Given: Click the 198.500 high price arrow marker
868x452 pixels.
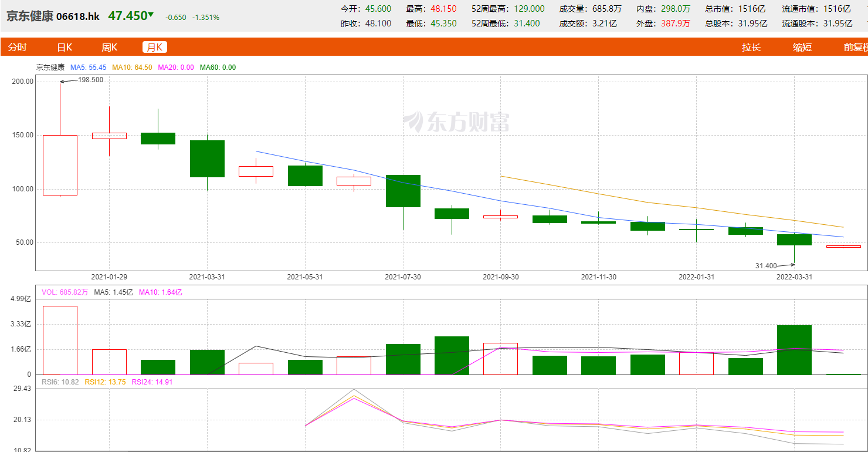Looking at the screenshot, I should click(82, 80).
